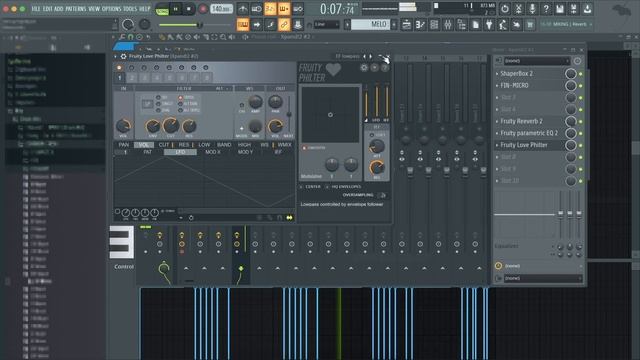This screenshot has height=360, width=640.
Task: Open the Line snap dropdown
Action: click(x=327, y=25)
